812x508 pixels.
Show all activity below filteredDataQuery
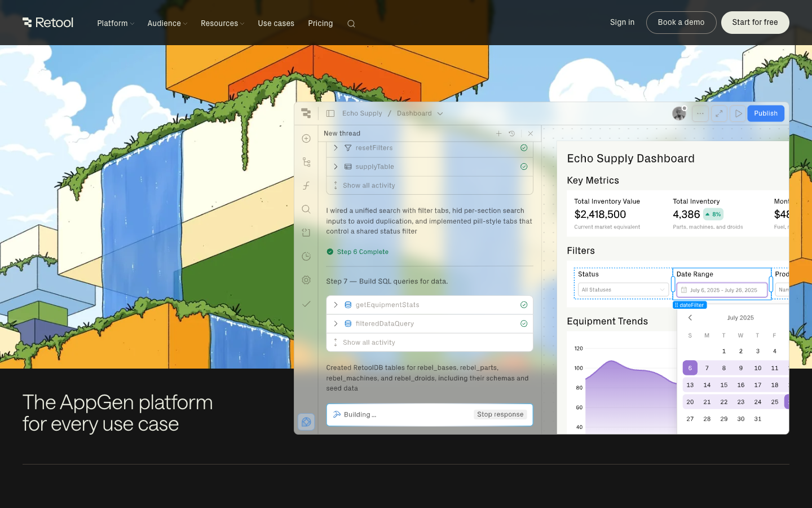(x=369, y=343)
